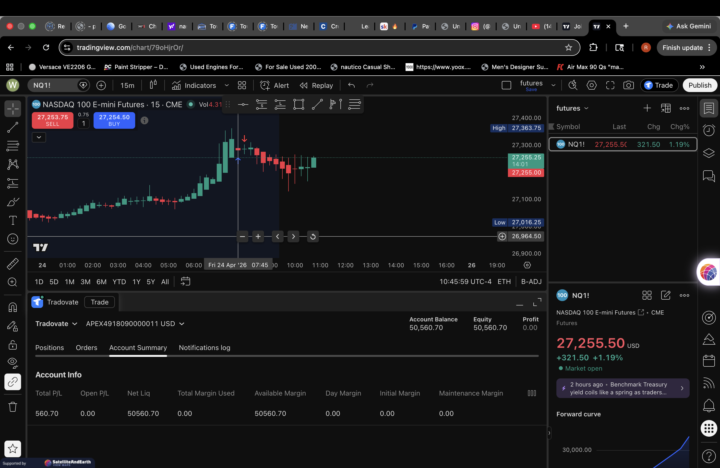
Task: Edit the order quantity field showing 1
Action: (83, 123)
